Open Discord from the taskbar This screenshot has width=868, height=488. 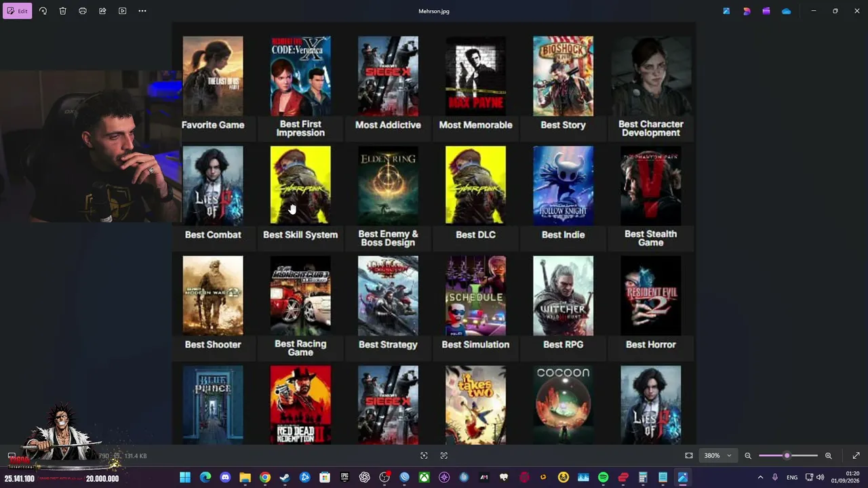(x=225, y=478)
